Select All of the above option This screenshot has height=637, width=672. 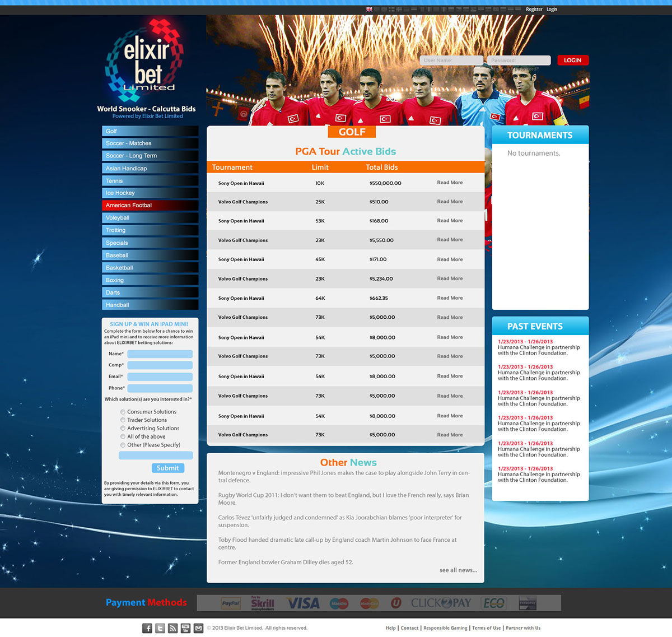coord(123,436)
